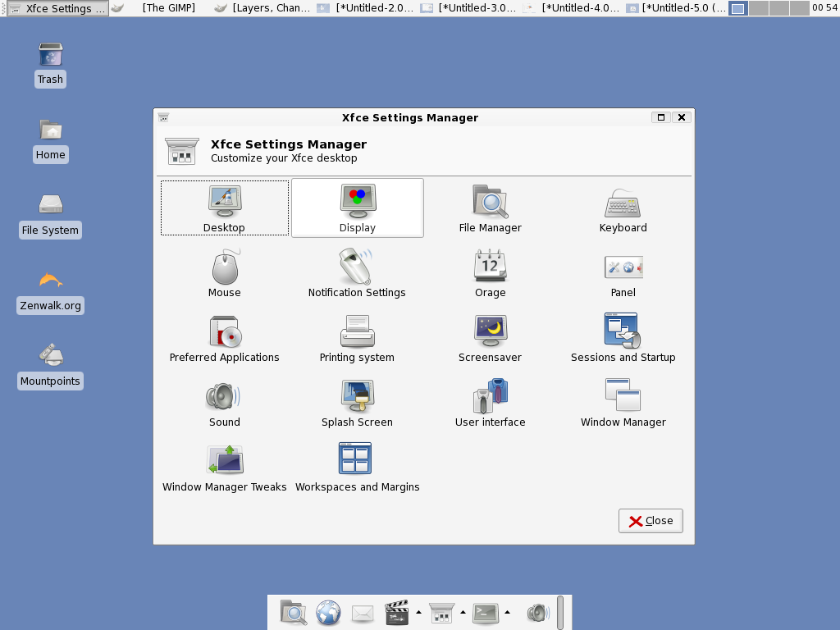Select last workspace in pager

(x=799, y=8)
